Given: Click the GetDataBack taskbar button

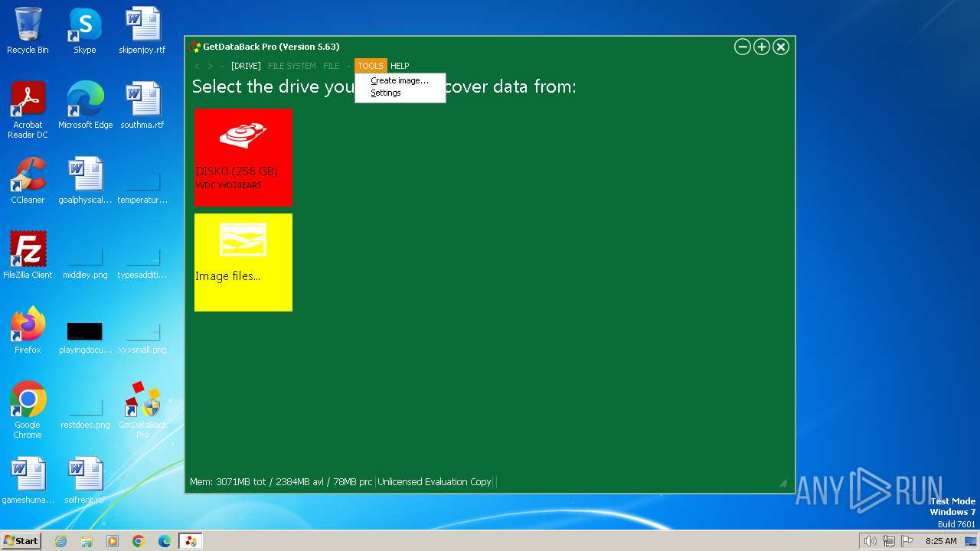Looking at the screenshot, I should tap(191, 541).
